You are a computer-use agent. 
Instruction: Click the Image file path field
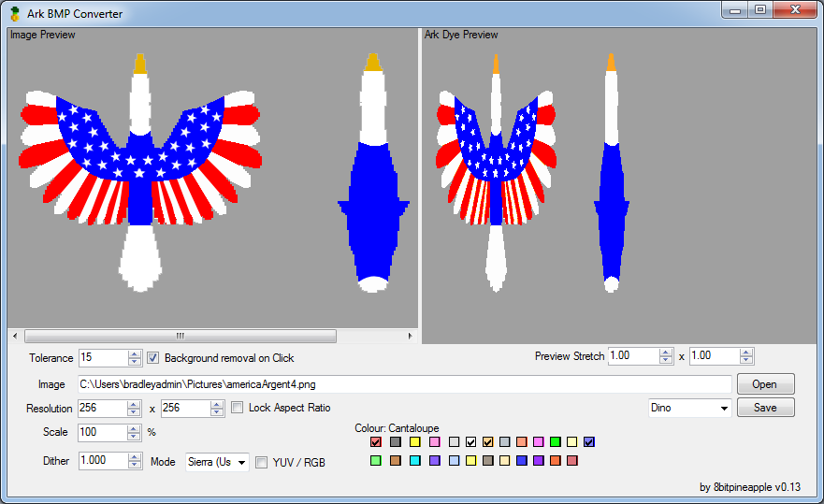pyautogui.click(x=404, y=384)
